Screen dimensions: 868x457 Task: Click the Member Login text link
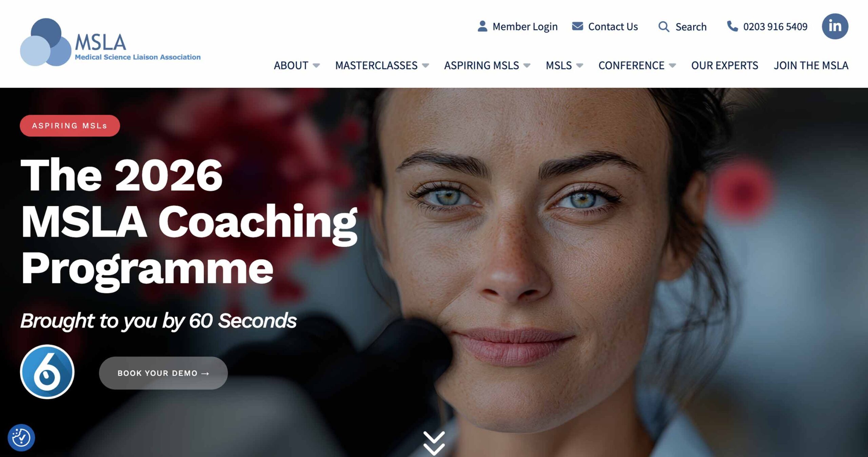tap(525, 26)
